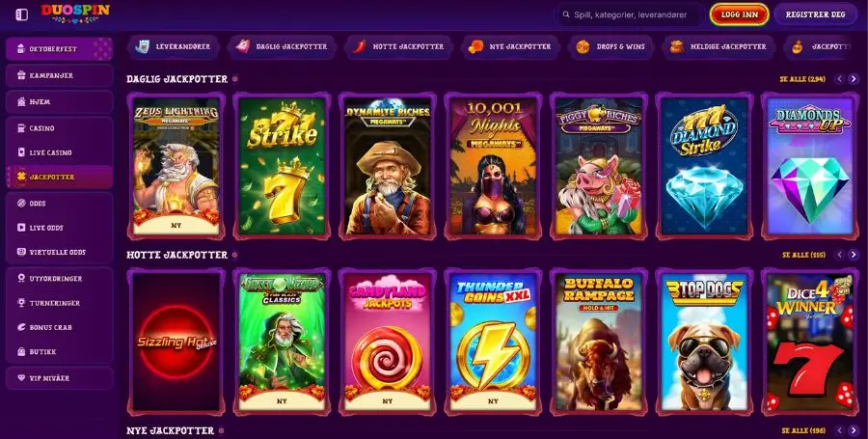868x439 pixels.
Task: Select the Drops & Wins category chip
Action: 611,47
